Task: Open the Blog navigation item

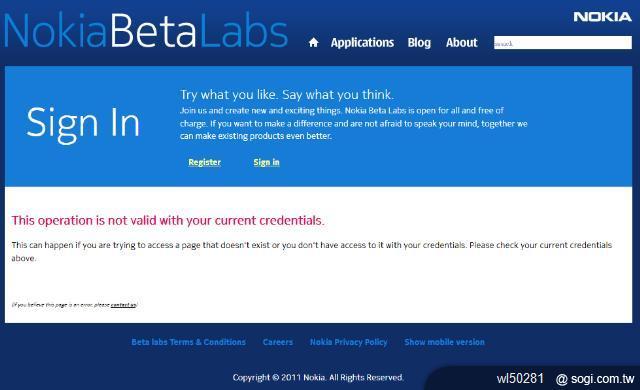Action: [419, 42]
